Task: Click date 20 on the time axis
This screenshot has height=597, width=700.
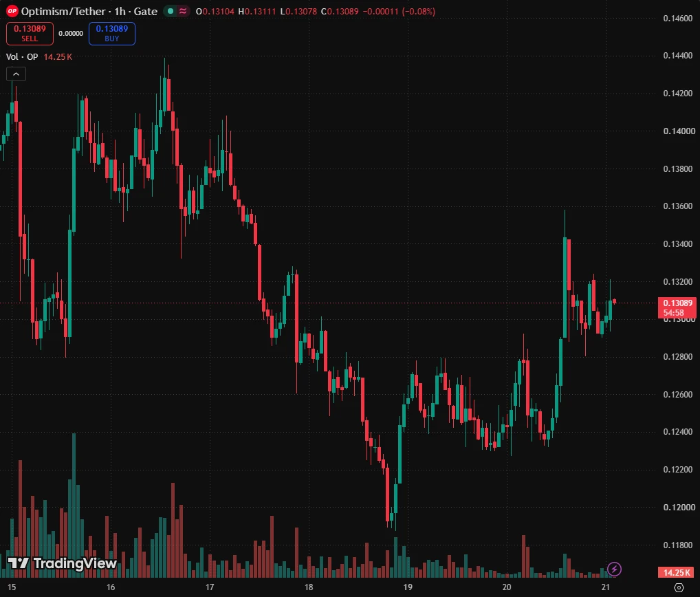Action: coord(507,587)
